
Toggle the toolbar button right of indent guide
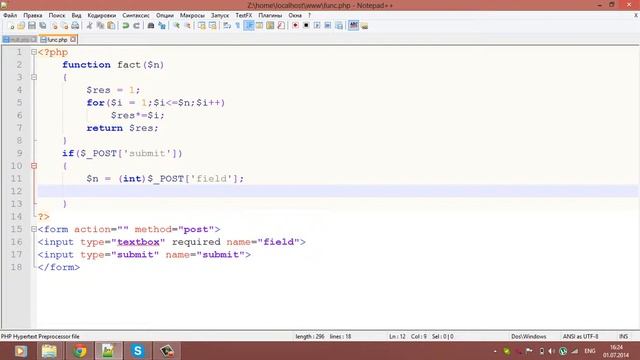(259, 26)
